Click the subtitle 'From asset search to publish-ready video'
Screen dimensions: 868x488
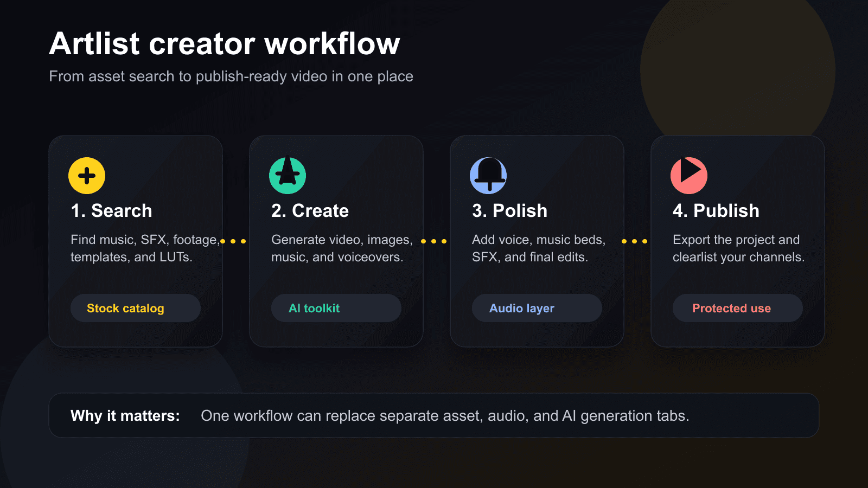[231, 76]
